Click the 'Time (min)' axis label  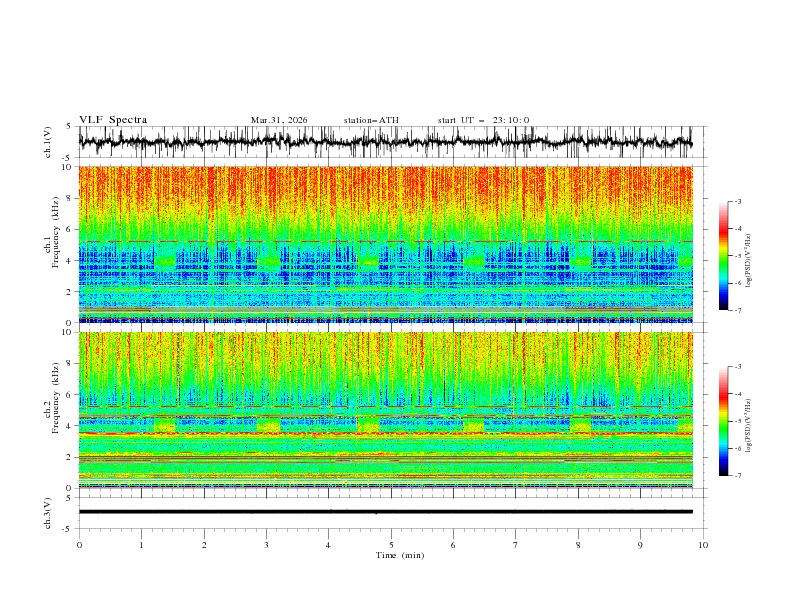pos(400,555)
